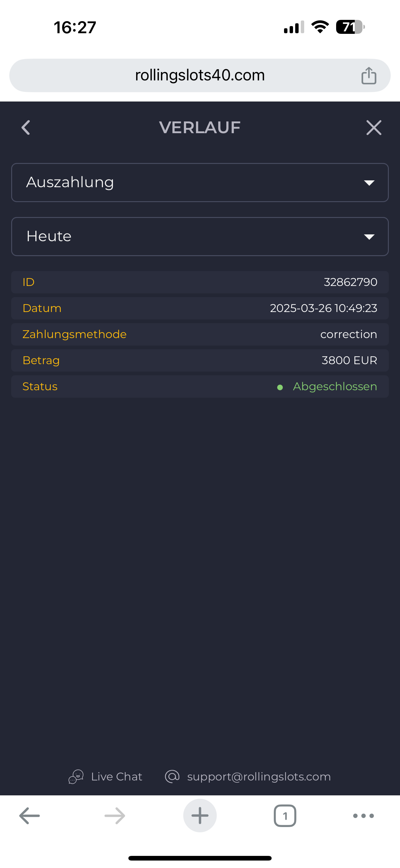Click the Live Chat bubble icon
The image size is (400, 868).
76,777
